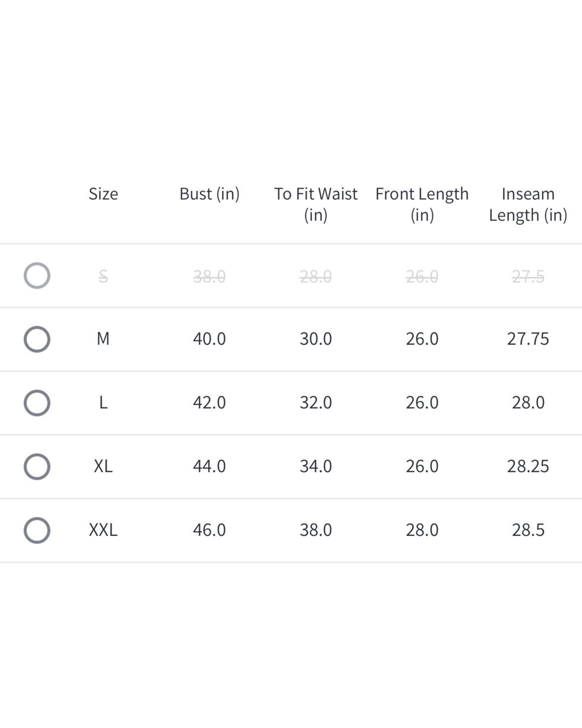
Task: Click the To Fit Waist column header
Action: pos(316,204)
